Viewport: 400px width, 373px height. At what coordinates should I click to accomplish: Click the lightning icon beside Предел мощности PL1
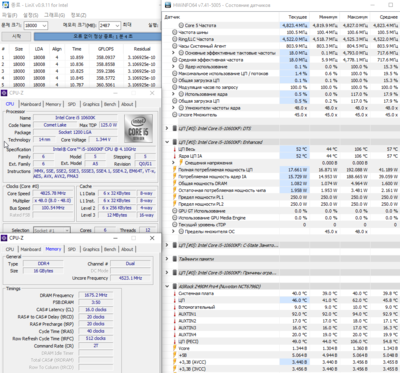[x=174, y=197]
